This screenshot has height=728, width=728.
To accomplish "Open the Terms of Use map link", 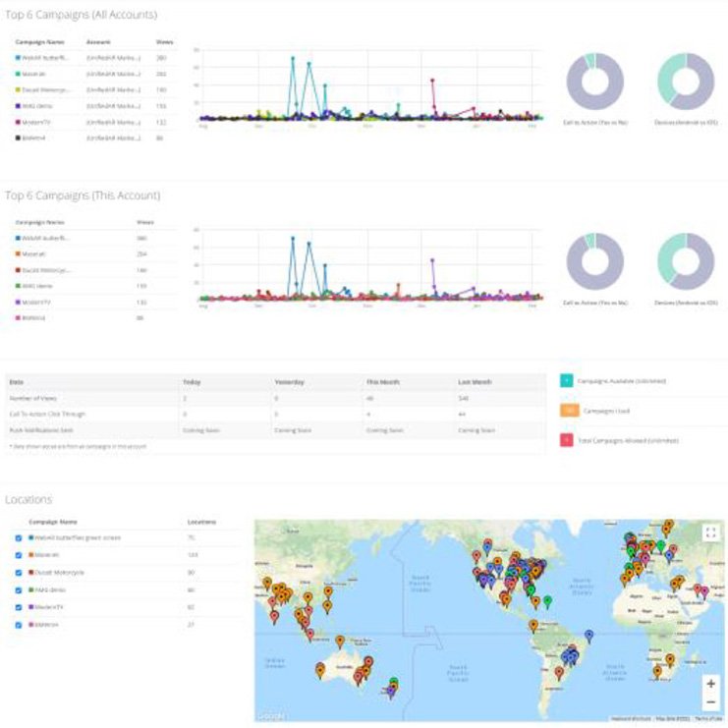I will click(707, 719).
